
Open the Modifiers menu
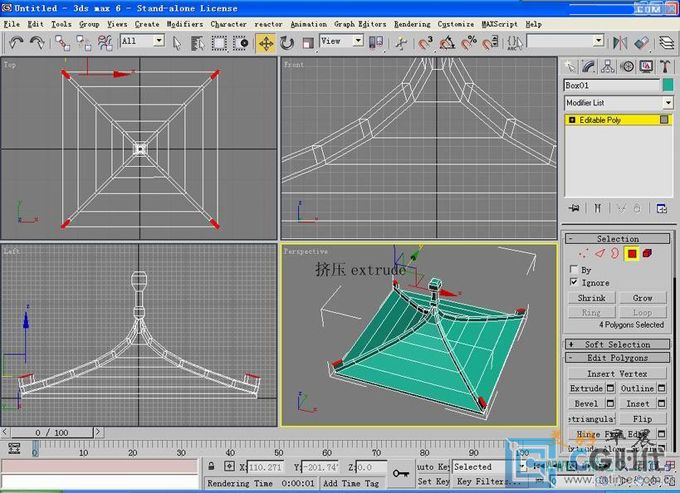(185, 24)
